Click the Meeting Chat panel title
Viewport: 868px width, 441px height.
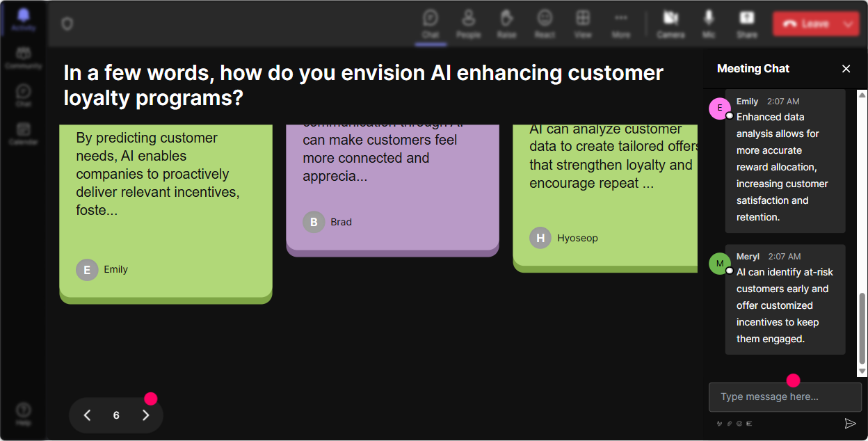753,68
